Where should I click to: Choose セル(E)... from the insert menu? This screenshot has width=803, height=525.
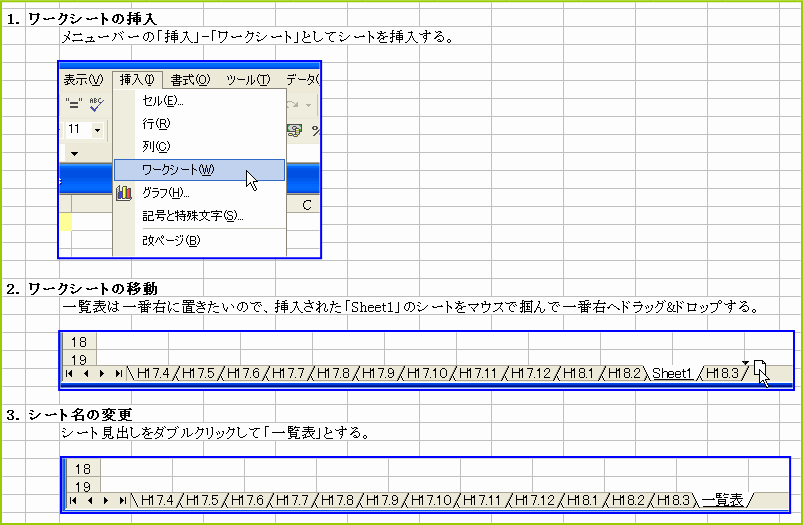[x=200, y=101]
